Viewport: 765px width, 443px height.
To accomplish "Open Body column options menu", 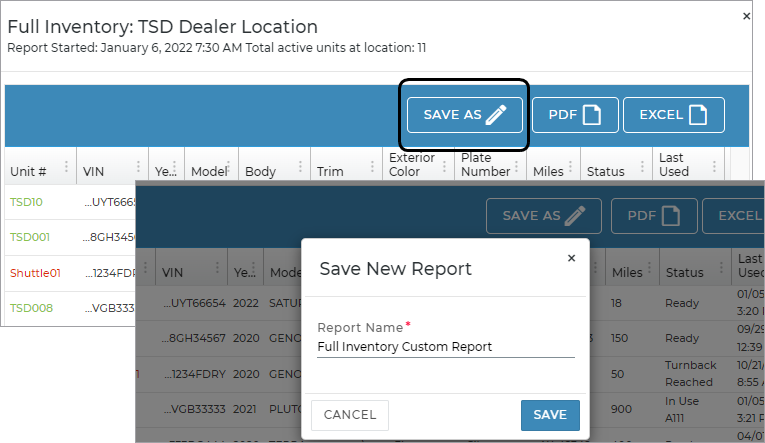I will [x=301, y=168].
